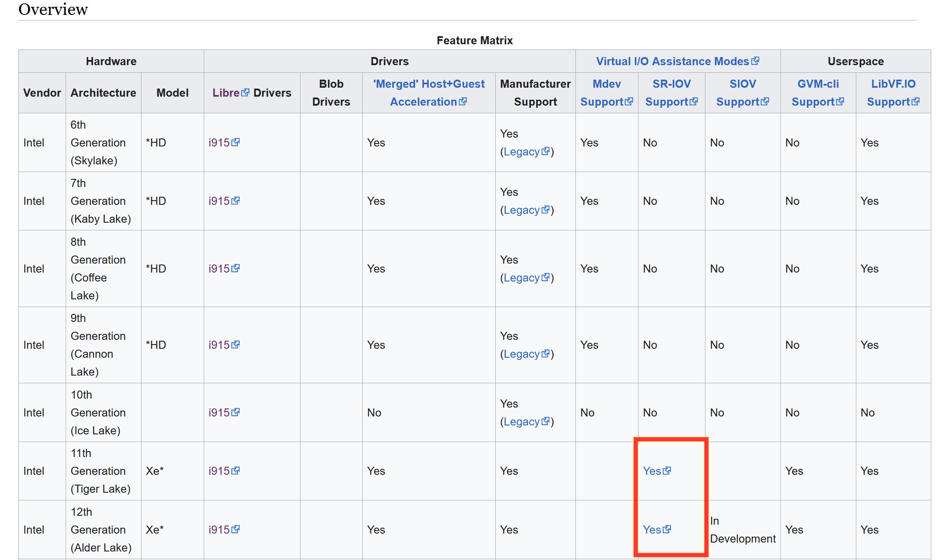
Task: Click the '10th Generation (Ice Lake)' cell
Action: [103, 413]
